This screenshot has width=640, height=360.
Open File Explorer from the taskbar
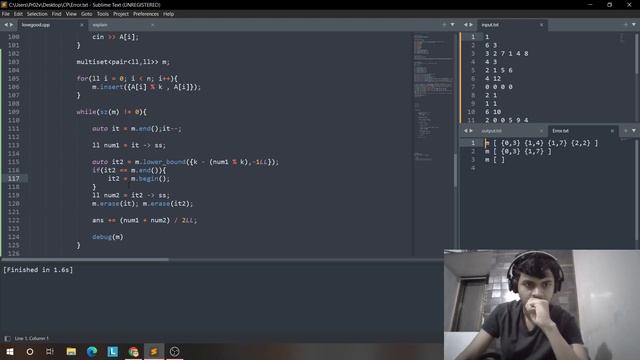click(x=71, y=351)
